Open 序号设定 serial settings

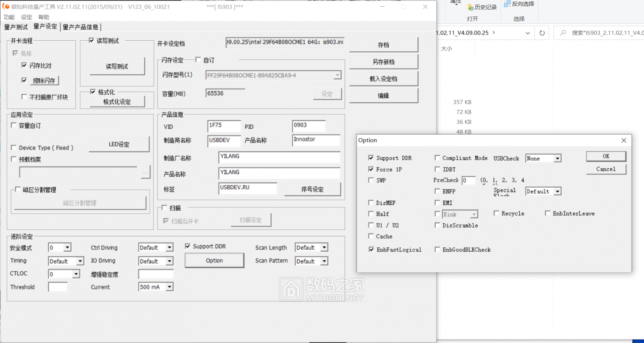(312, 189)
